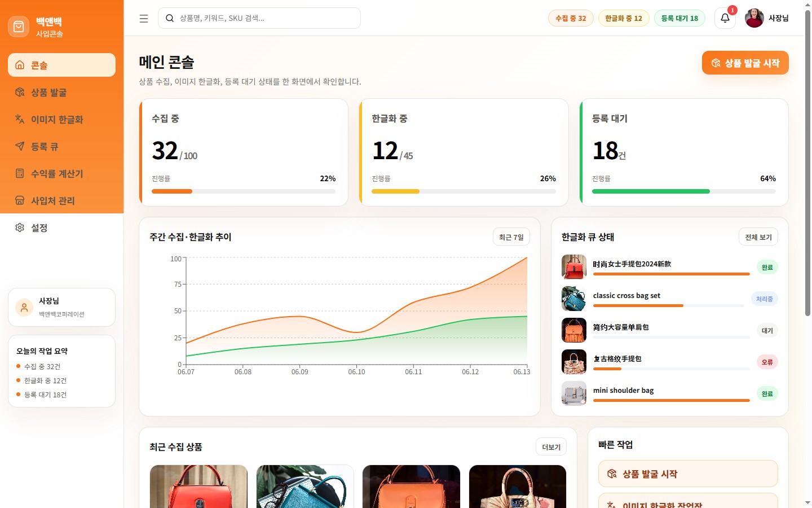Open the red handbag queue thumbnail

[574, 267]
